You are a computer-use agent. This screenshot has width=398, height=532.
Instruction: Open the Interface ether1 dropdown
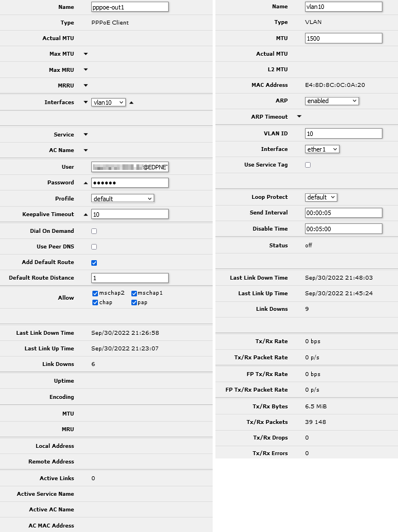322,149
